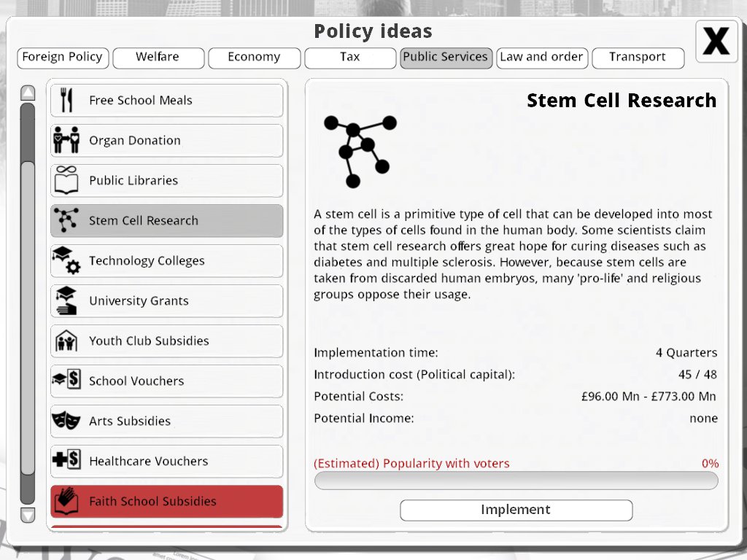Open the Law and order tab
The height and width of the screenshot is (560, 747).
542,57
